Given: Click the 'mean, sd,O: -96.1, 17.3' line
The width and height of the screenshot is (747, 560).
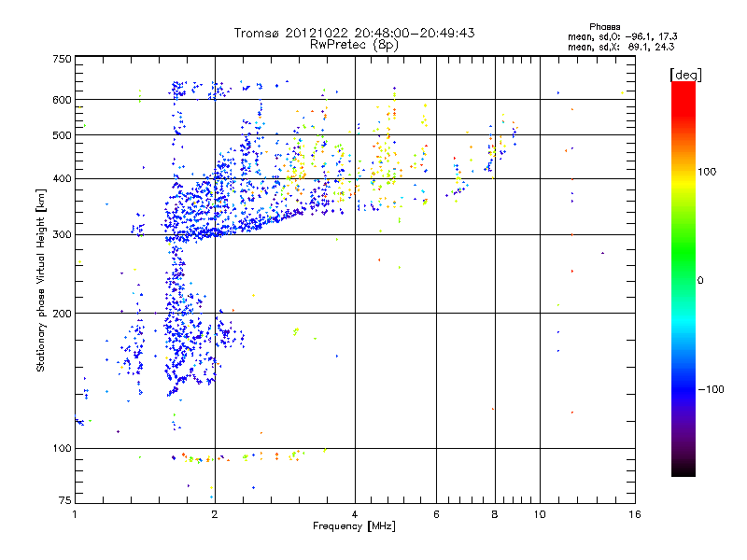Looking at the screenshot, I should pyautogui.click(x=622, y=36).
